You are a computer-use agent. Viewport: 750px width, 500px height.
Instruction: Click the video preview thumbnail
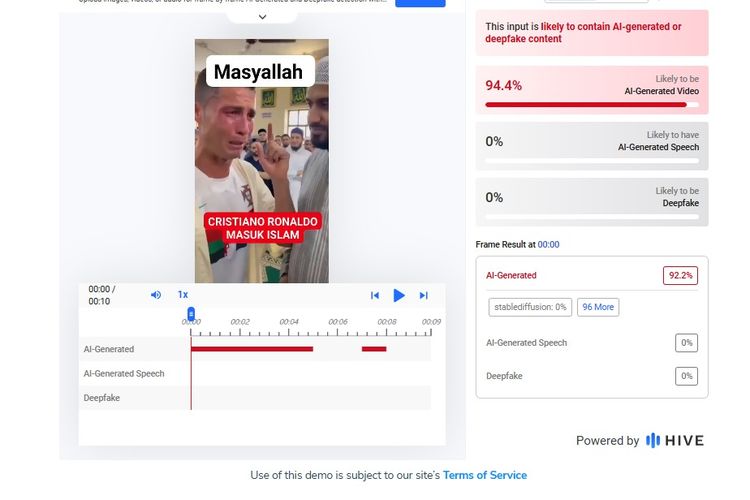coord(262,161)
